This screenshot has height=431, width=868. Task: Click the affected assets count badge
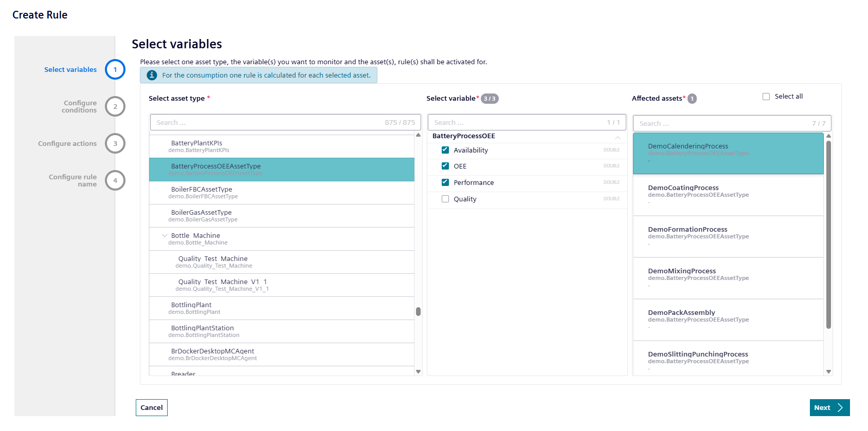click(692, 99)
